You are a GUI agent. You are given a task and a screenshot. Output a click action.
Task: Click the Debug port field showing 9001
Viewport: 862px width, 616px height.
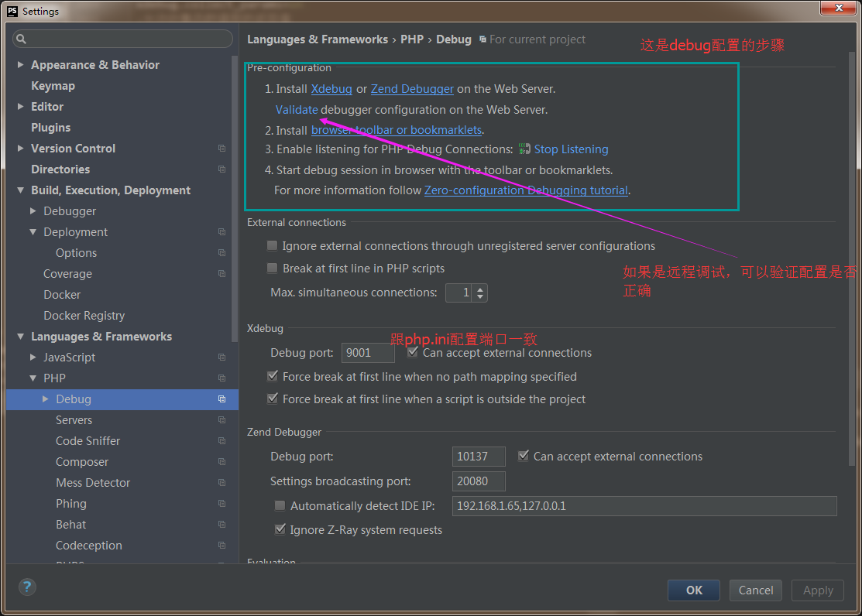tap(368, 352)
